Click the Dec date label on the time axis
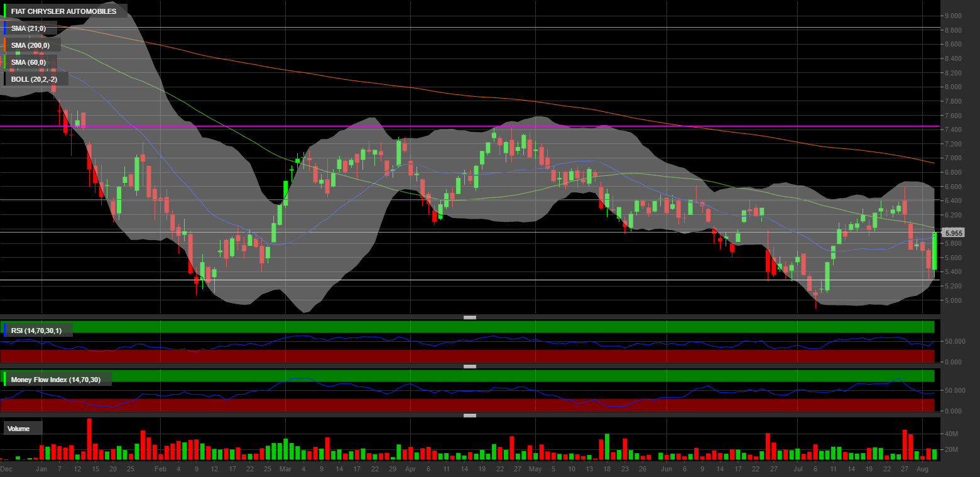This screenshot has height=477, width=980. point(6,469)
